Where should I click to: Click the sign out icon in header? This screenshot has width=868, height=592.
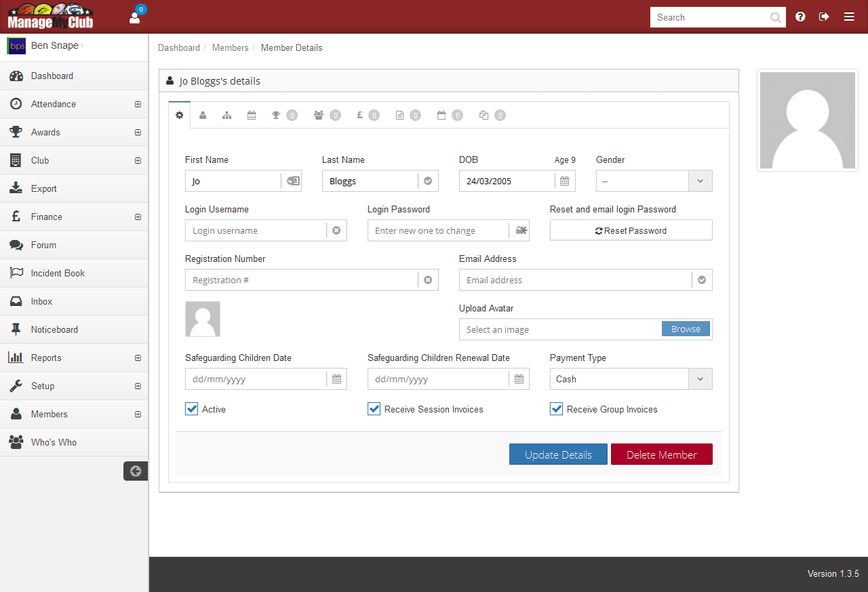(x=824, y=17)
